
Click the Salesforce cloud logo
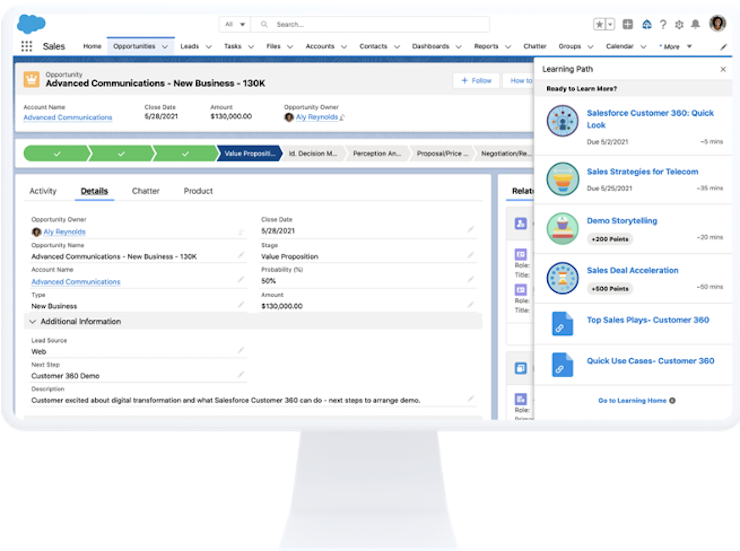point(31,24)
